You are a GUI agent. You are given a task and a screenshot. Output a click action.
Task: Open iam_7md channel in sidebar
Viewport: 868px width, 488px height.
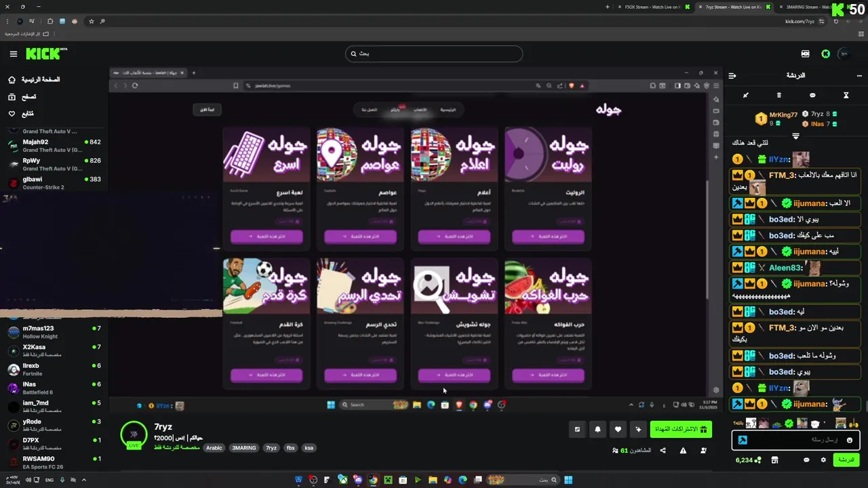pyautogui.click(x=54, y=407)
